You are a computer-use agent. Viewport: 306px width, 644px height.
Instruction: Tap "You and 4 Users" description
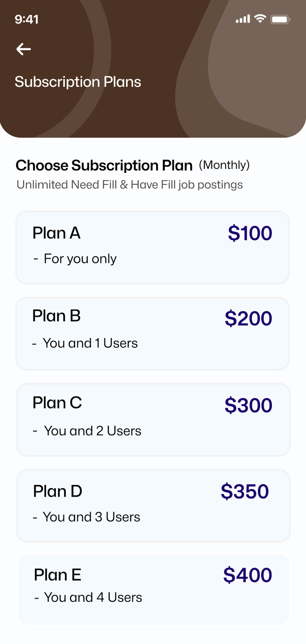93,597
